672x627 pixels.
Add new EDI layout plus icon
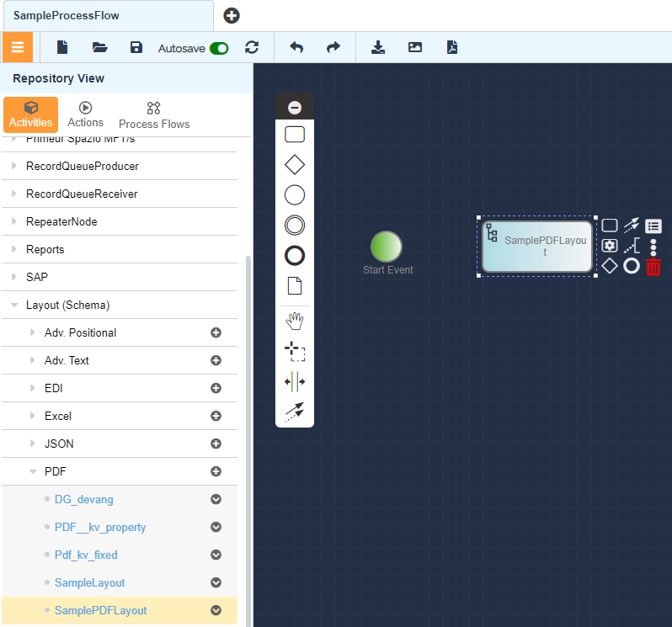coord(216,388)
